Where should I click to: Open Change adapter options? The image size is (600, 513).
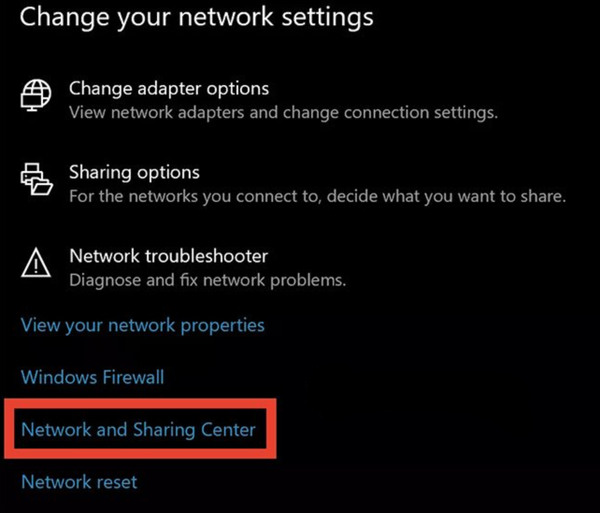pyautogui.click(x=168, y=89)
